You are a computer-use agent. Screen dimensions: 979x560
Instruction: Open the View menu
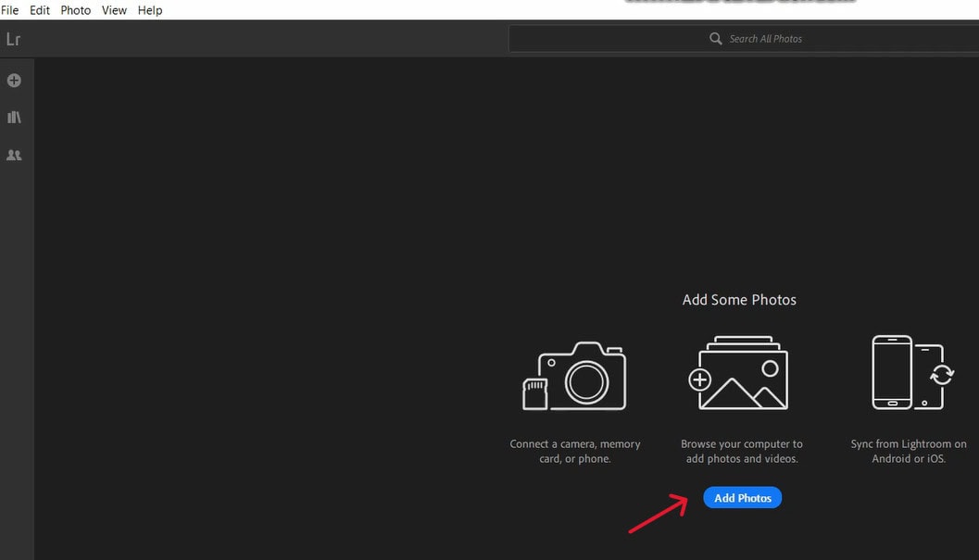click(114, 10)
